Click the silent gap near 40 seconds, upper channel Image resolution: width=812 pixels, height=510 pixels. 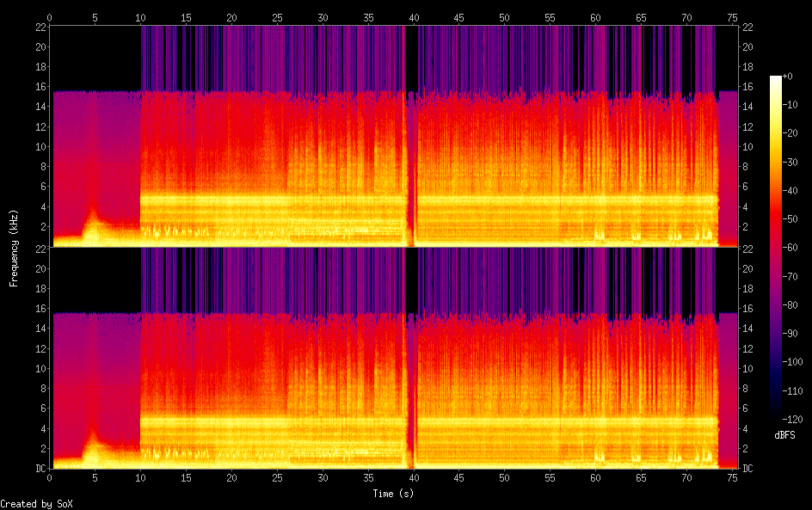(410, 172)
